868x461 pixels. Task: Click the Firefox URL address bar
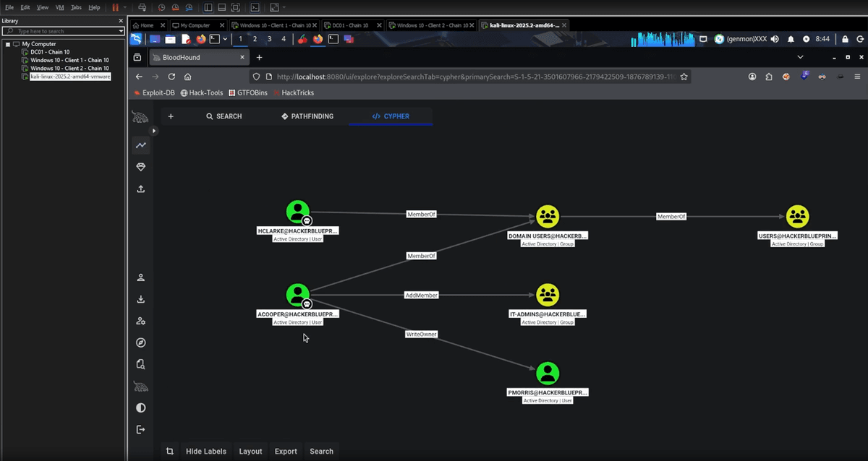tap(470, 77)
